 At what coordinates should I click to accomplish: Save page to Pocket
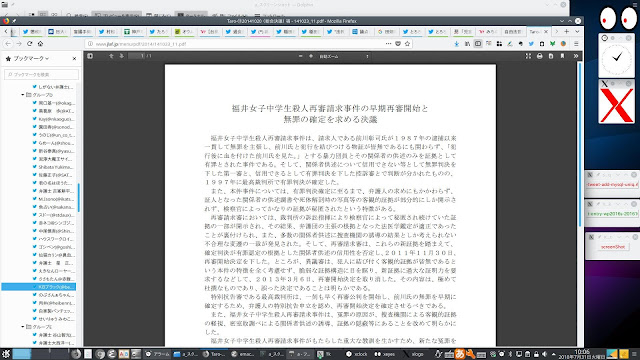point(398,44)
